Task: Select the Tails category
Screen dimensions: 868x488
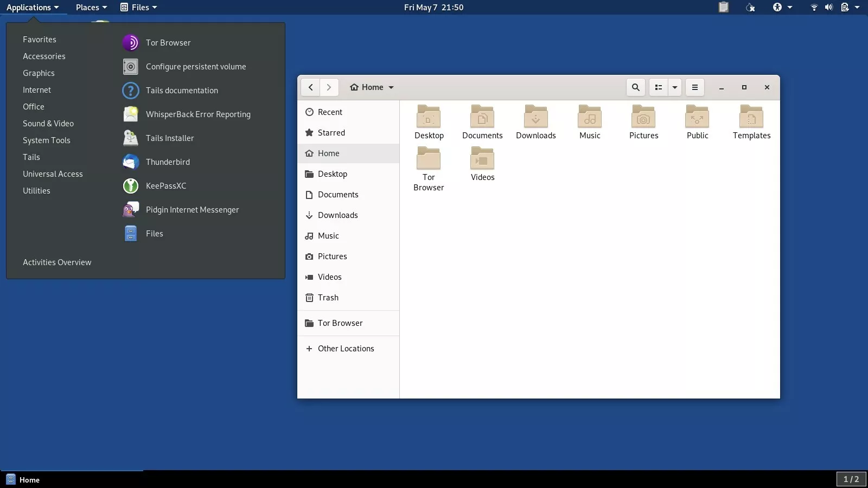Action: coord(31,157)
